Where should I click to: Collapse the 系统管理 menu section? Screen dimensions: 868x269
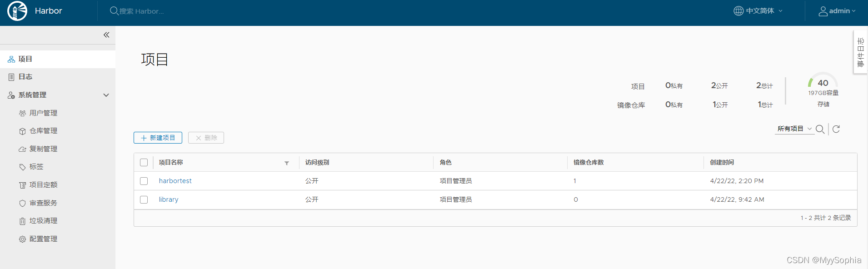[106, 95]
